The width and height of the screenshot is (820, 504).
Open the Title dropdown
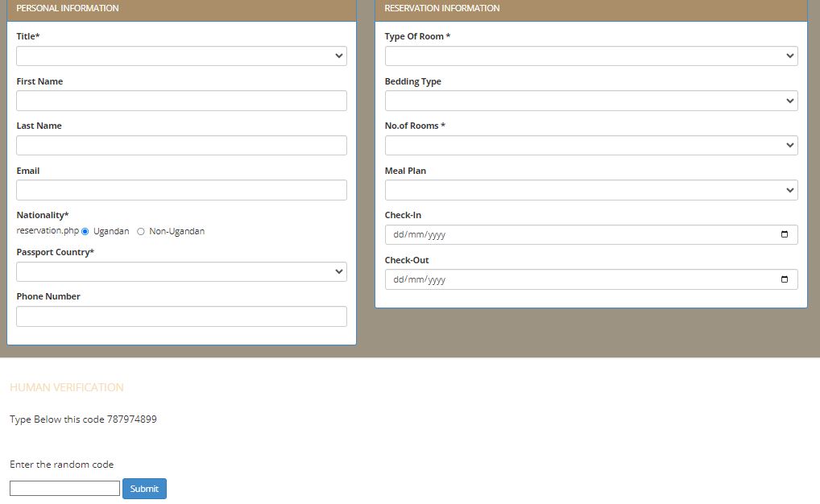[181, 56]
